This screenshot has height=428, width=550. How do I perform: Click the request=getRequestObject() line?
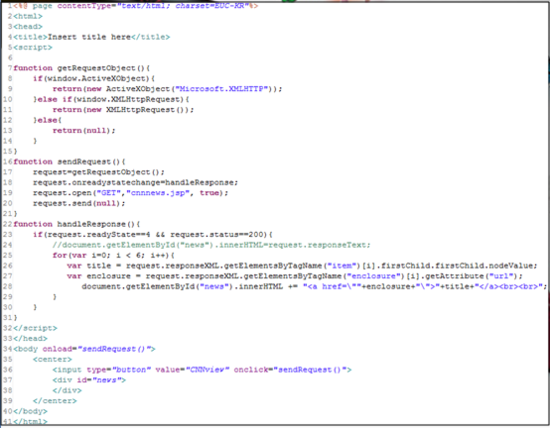99,172
